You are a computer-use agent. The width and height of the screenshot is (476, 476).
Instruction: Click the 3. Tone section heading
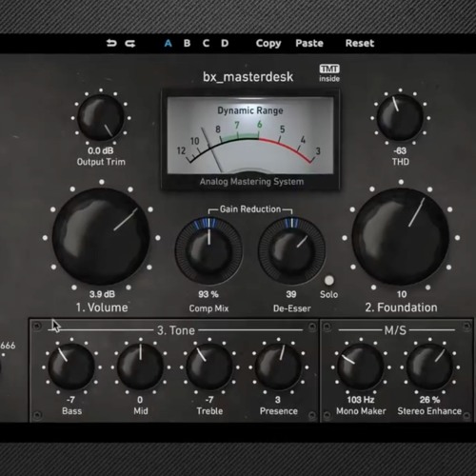coord(176,330)
